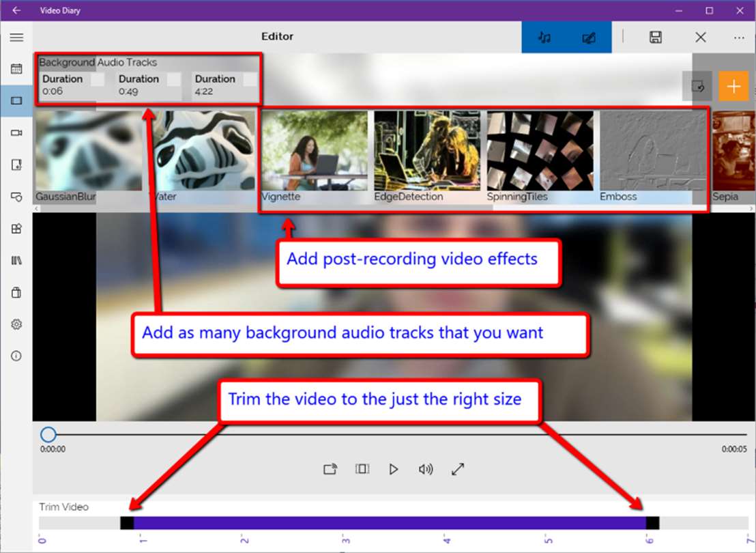
Task: Open the calendar view in sidebar
Action: 16,68
